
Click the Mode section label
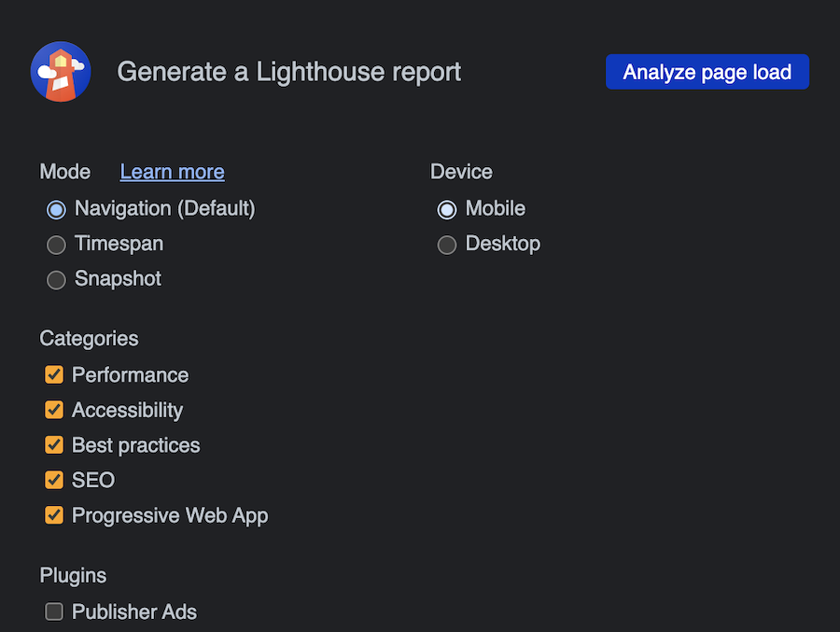pos(64,172)
